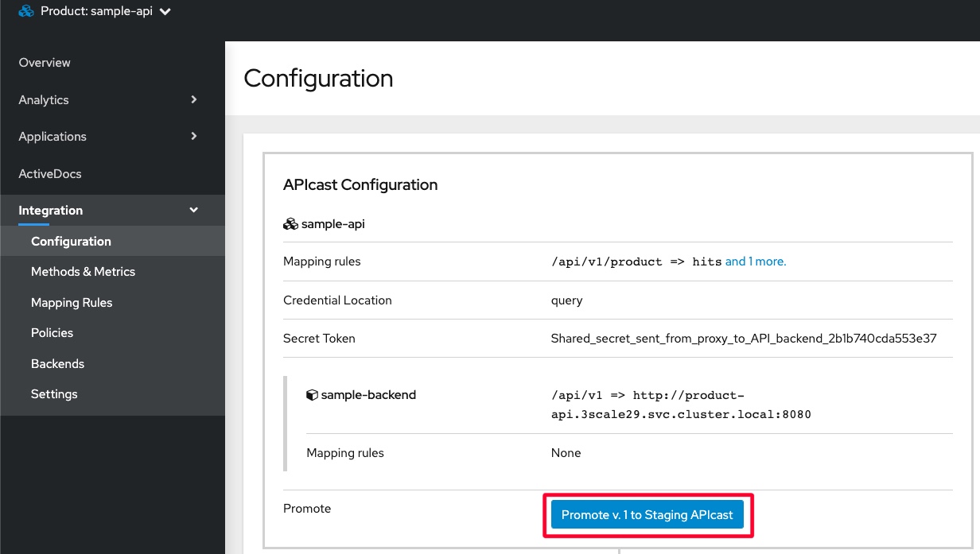Click the product cubes icon in header

[x=26, y=11]
